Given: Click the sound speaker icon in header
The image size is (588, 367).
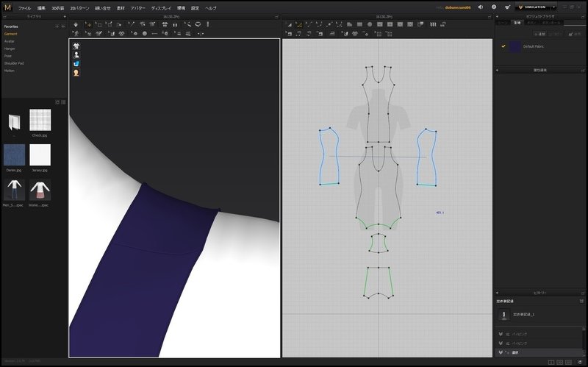Looking at the screenshot, I should 480,7.
